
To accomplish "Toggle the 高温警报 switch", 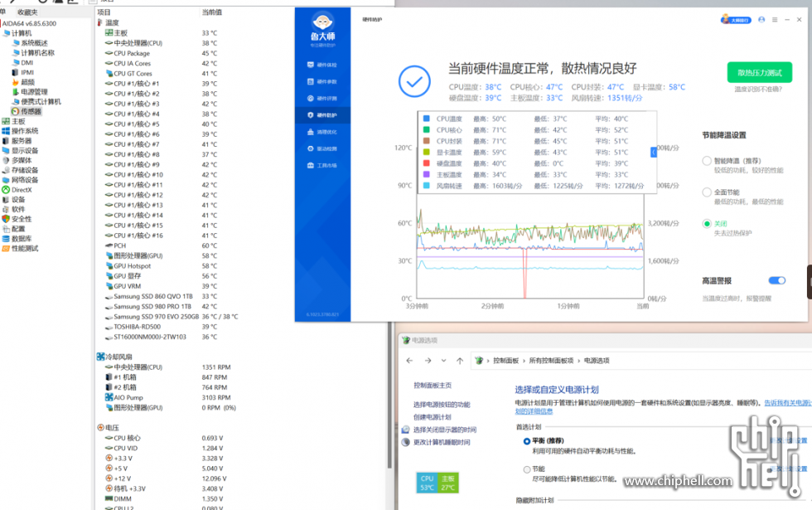I will click(x=777, y=280).
